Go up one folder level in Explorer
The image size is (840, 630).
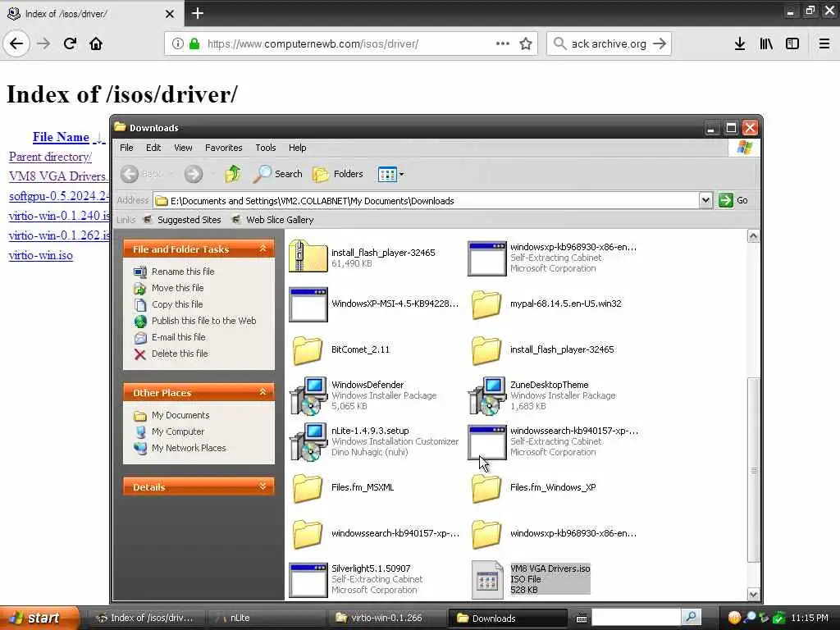click(233, 174)
